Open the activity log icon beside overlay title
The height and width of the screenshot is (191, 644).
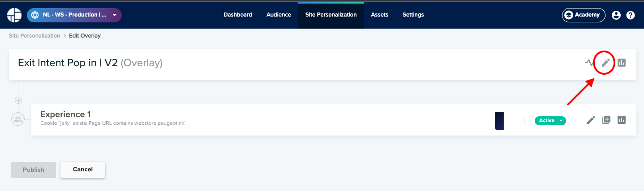pyautogui.click(x=589, y=63)
